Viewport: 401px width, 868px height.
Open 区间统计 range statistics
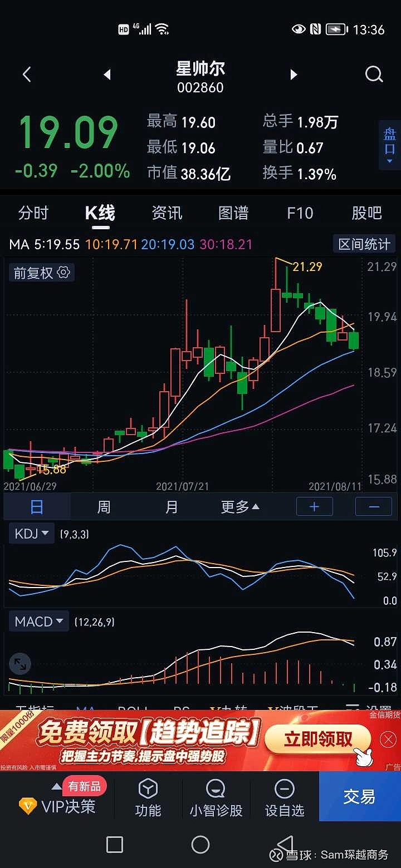(x=364, y=244)
